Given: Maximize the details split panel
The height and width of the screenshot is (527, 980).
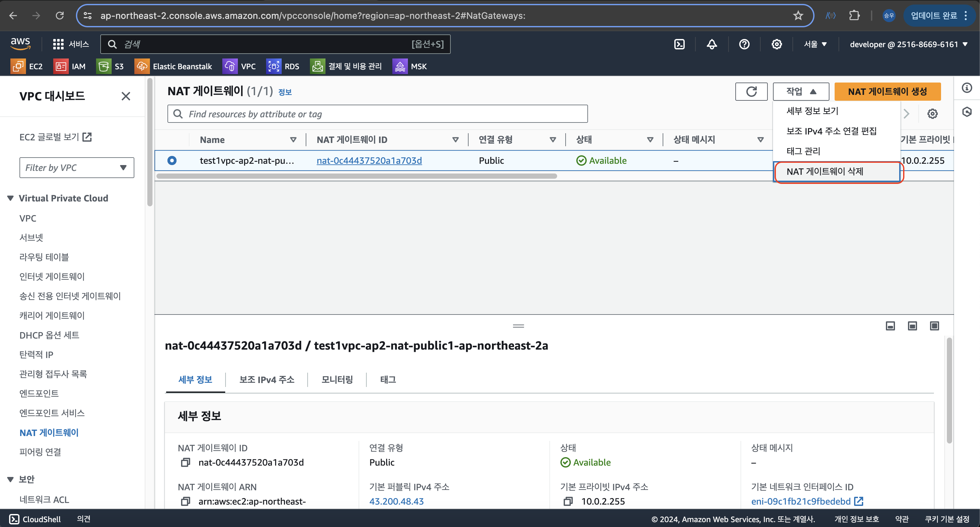Looking at the screenshot, I should [934, 326].
